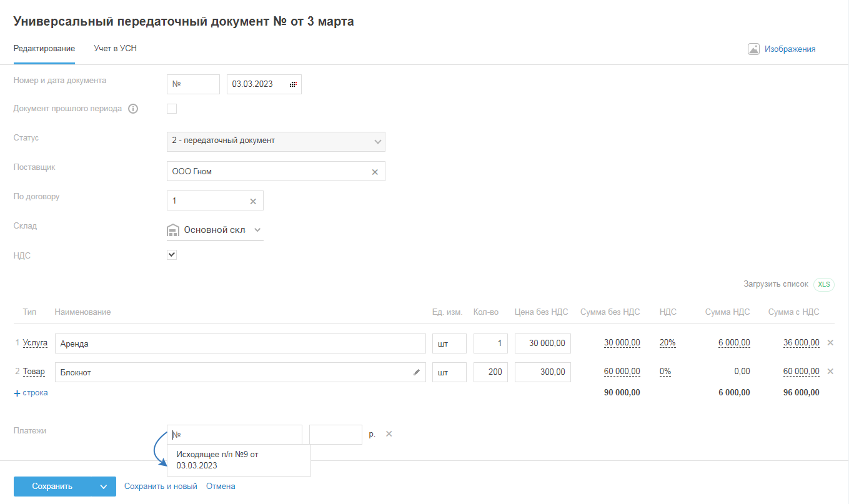This screenshot has width=849, height=504.
Task: Click the Отмена link
Action: (x=221, y=487)
